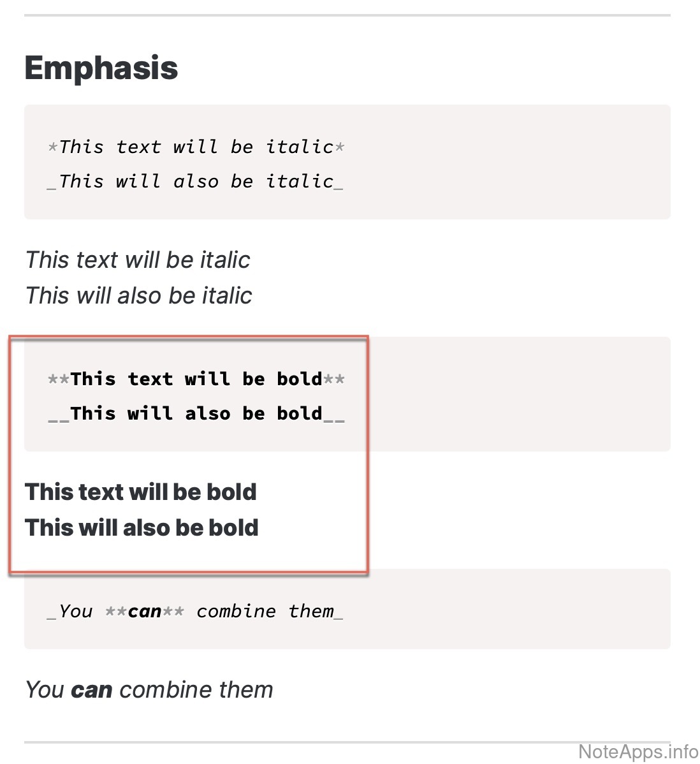Click rendered bold text "This text will be bold"
700x764 pixels.
[141, 492]
